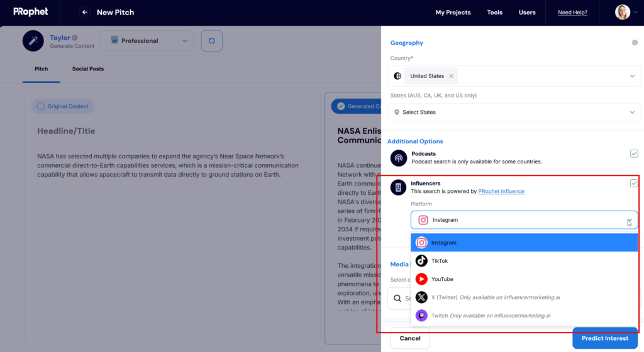Open the Professional tone dropdown
Image resolution: width=644 pixels, height=352 pixels.
point(147,41)
